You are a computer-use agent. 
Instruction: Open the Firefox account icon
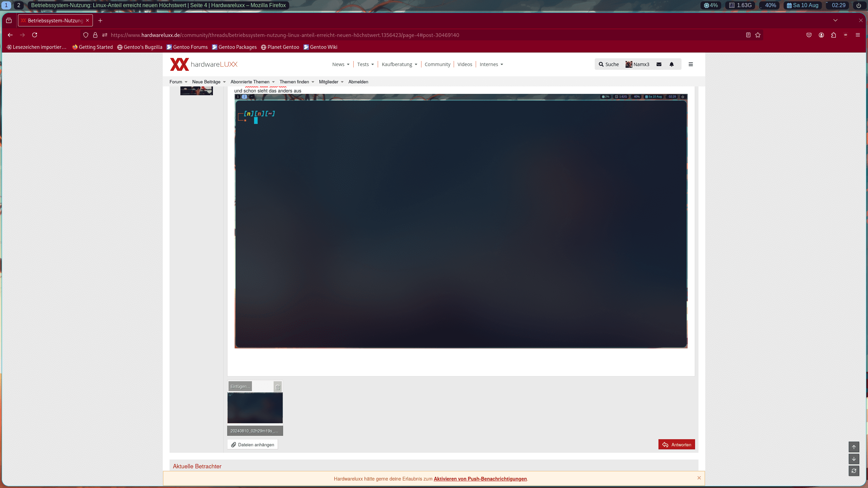[821, 35]
